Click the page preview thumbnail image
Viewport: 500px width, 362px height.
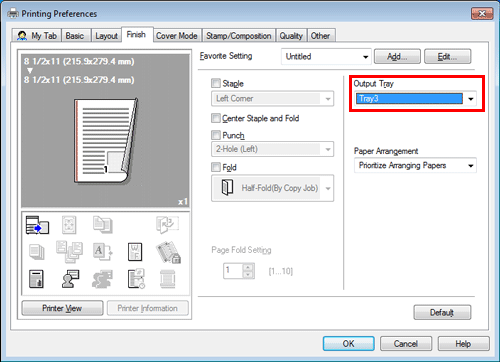tap(106, 141)
